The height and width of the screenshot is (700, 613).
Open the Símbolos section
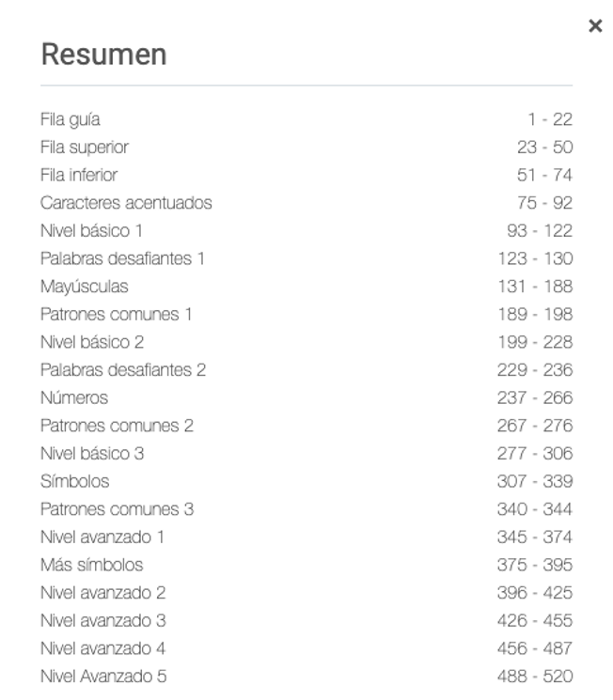click(x=75, y=481)
